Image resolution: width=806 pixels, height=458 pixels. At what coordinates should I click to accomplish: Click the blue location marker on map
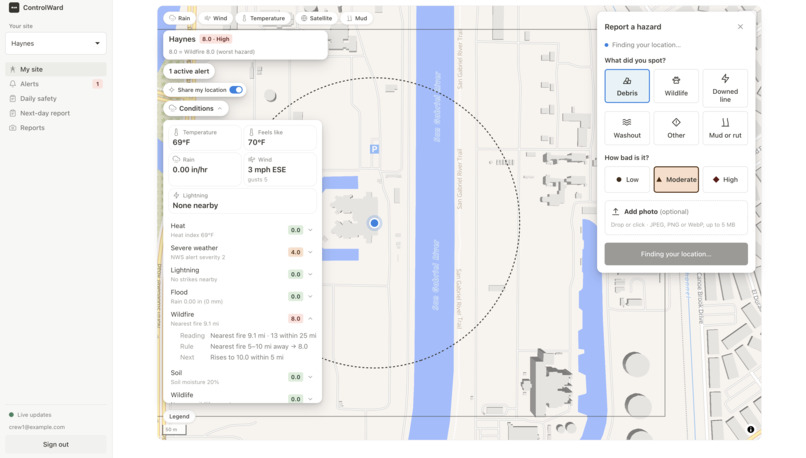374,223
